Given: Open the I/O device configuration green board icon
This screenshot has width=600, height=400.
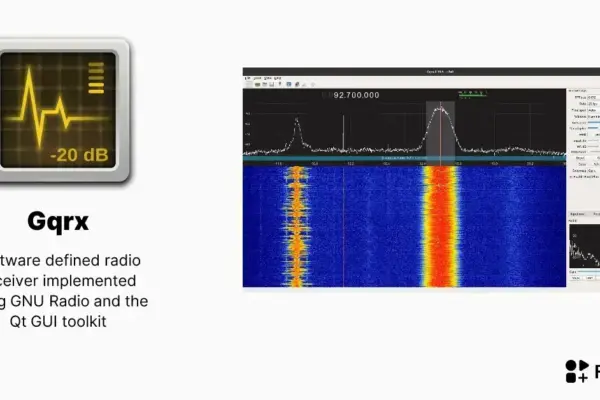Looking at the screenshot, I should point(258,84).
